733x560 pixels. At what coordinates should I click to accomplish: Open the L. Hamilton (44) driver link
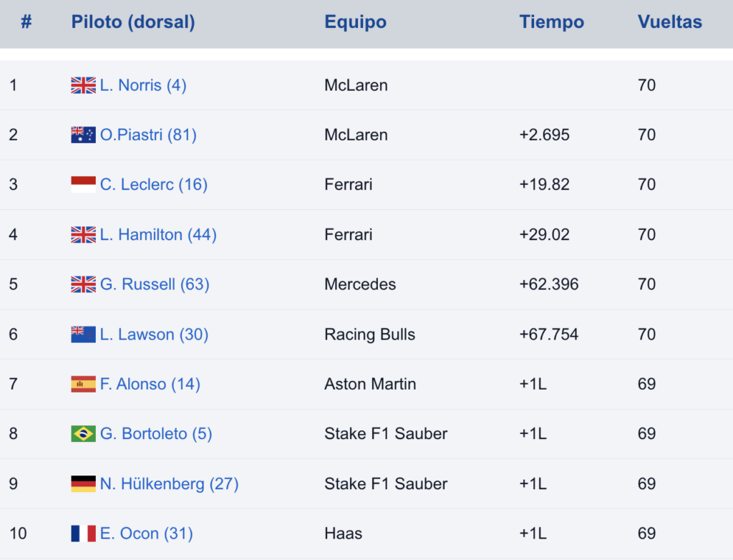(158, 234)
